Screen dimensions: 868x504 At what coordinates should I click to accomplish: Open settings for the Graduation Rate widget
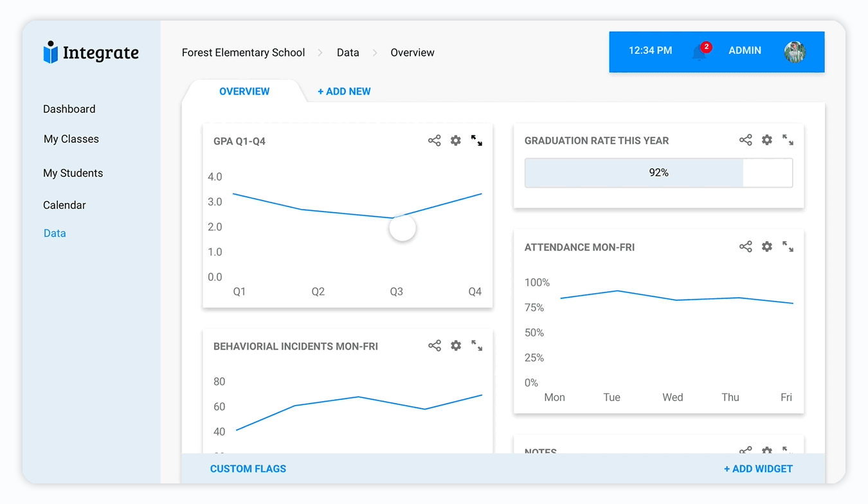[x=766, y=139]
